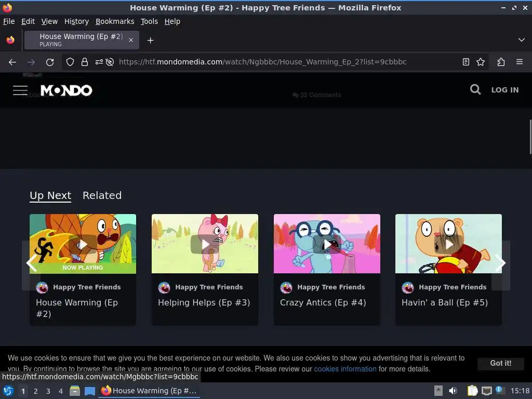
Task: Click the page vertical scrollbar
Action: click(530, 137)
